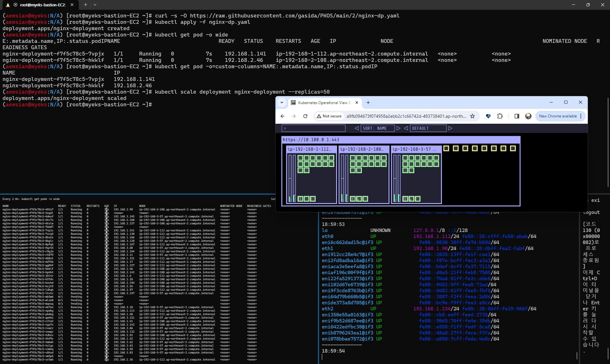
Task: Open new terminal tab with plus
Action: [85, 5]
